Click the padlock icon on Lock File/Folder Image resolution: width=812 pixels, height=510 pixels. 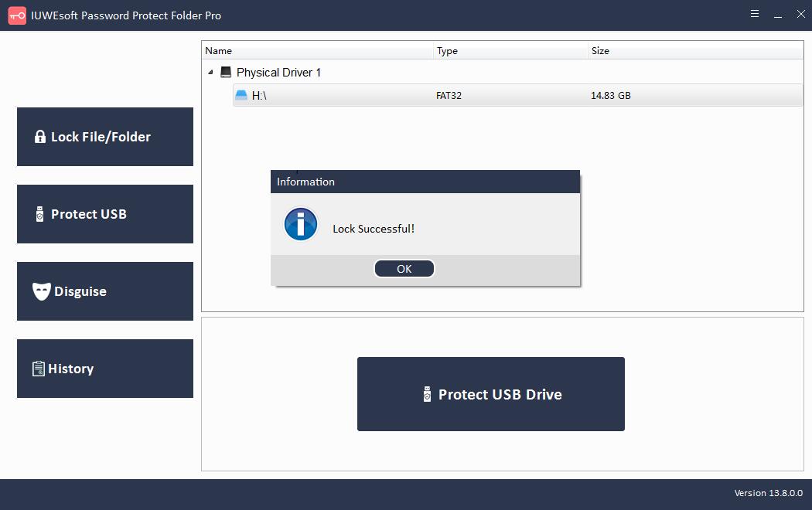click(40, 137)
